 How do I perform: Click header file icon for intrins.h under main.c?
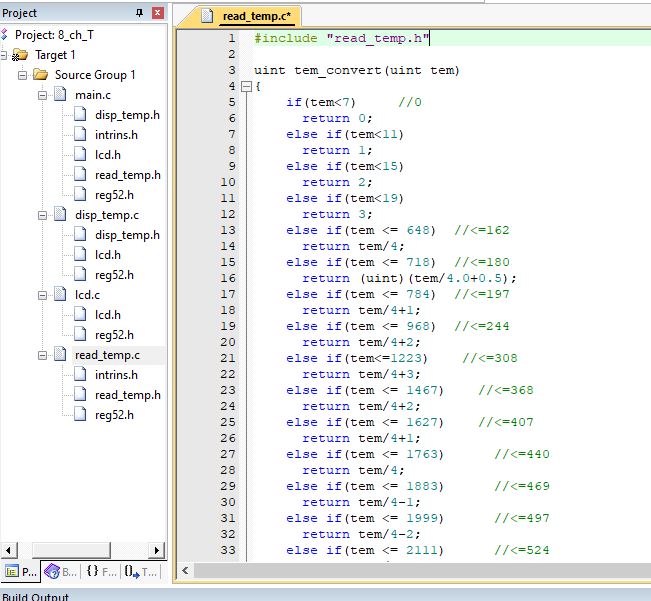(x=80, y=134)
